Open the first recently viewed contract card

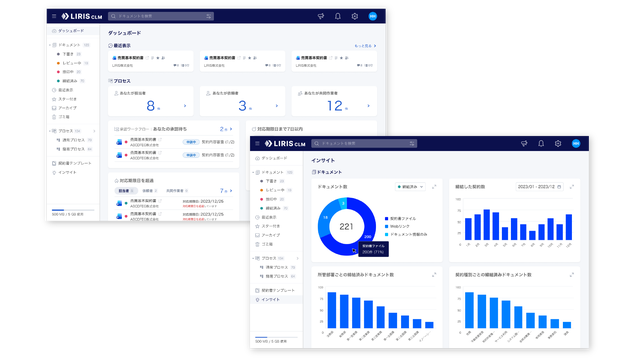pyautogui.click(x=151, y=61)
